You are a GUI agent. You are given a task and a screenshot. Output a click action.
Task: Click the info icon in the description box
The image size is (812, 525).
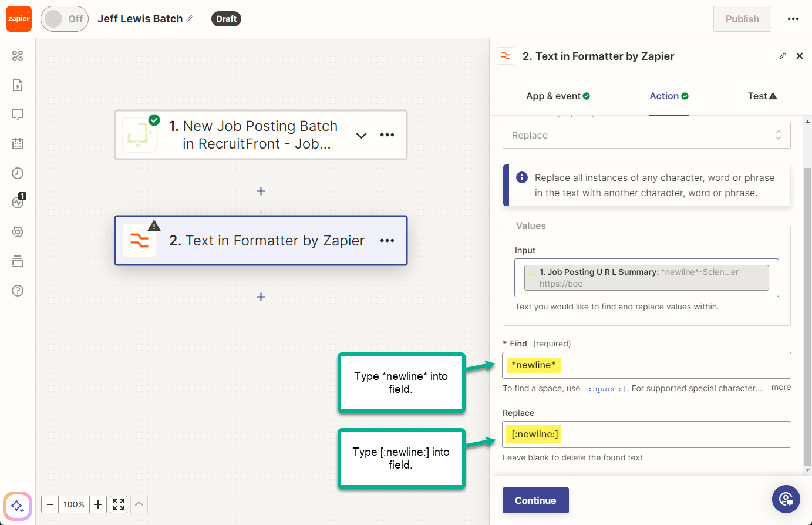pyautogui.click(x=521, y=177)
